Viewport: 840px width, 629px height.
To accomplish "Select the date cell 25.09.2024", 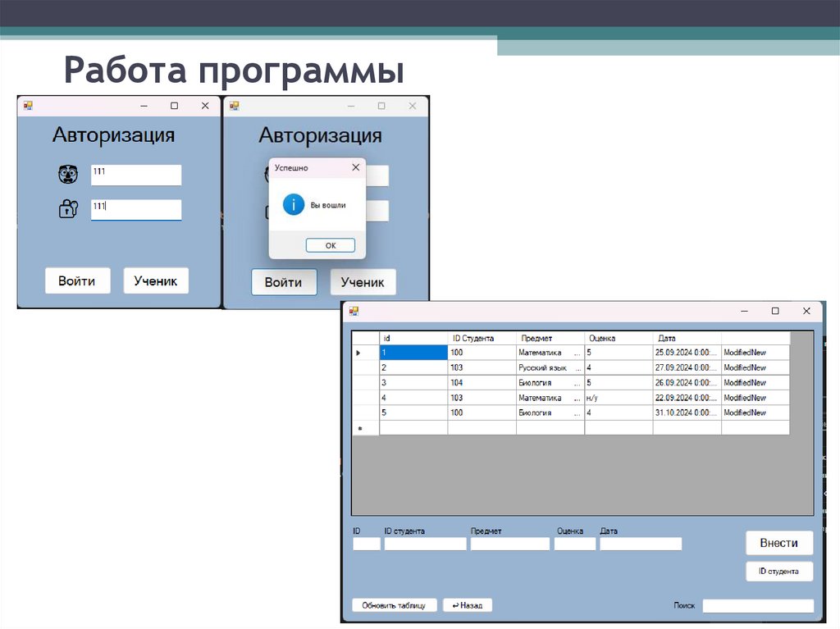I will coord(687,353).
